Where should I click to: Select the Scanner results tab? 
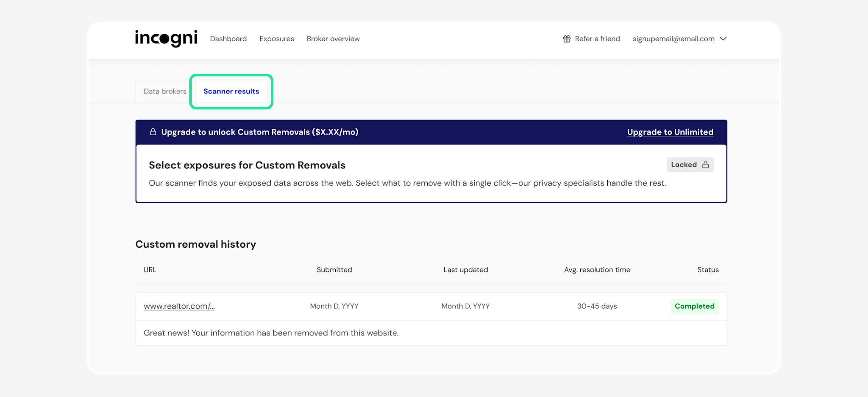(x=231, y=91)
